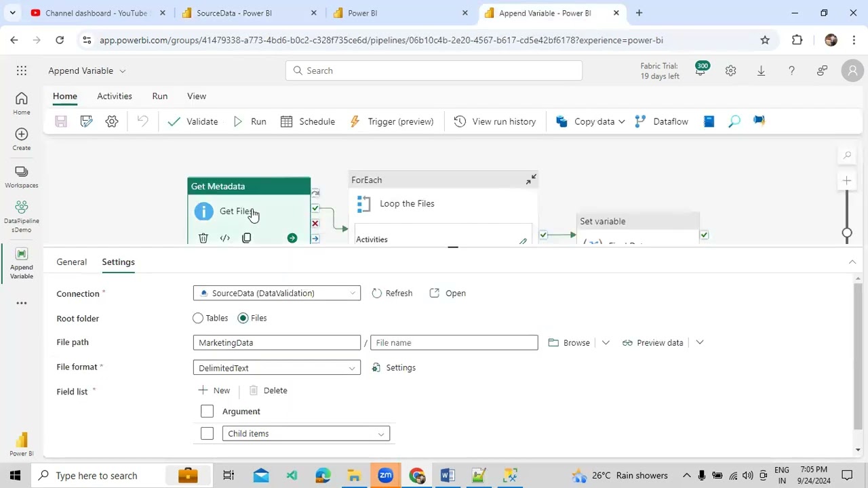Tick the Argument header checkbox
Image resolution: width=868 pixels, height=488 pixels.
tap(207, 411)
